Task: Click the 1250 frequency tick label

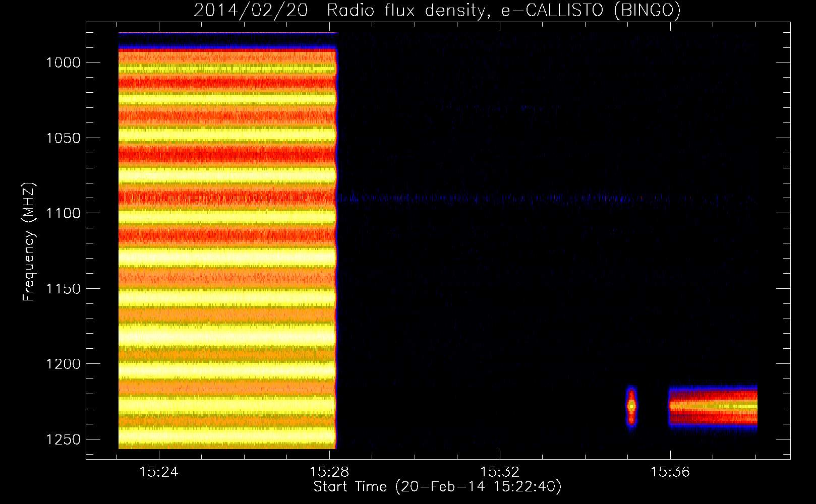Action: (x=63, y=439)
